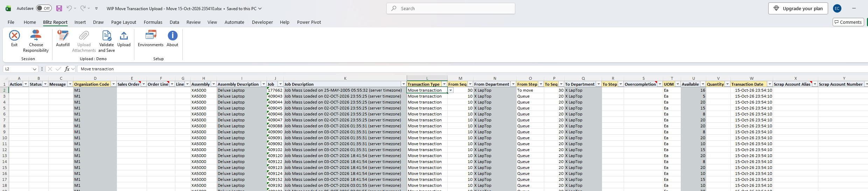Run the Autofill tool
The height and width of the screenshot is (191, 868).
pos(63,38)
